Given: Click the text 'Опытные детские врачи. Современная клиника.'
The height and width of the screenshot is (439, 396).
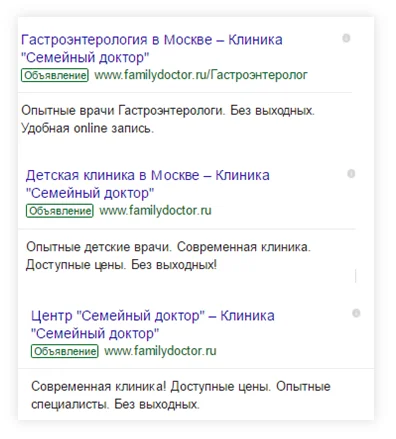Looking at the screenshot, I should tap(168, 247).
